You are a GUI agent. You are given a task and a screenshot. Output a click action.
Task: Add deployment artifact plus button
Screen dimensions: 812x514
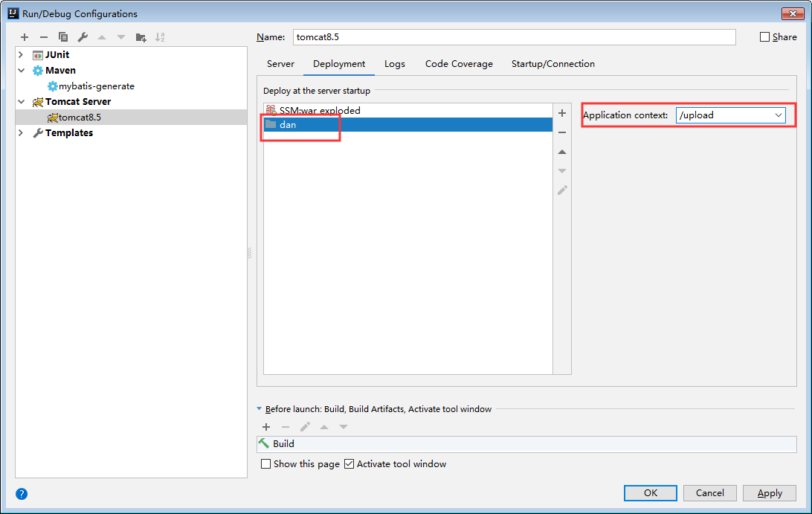coord(562,113)
